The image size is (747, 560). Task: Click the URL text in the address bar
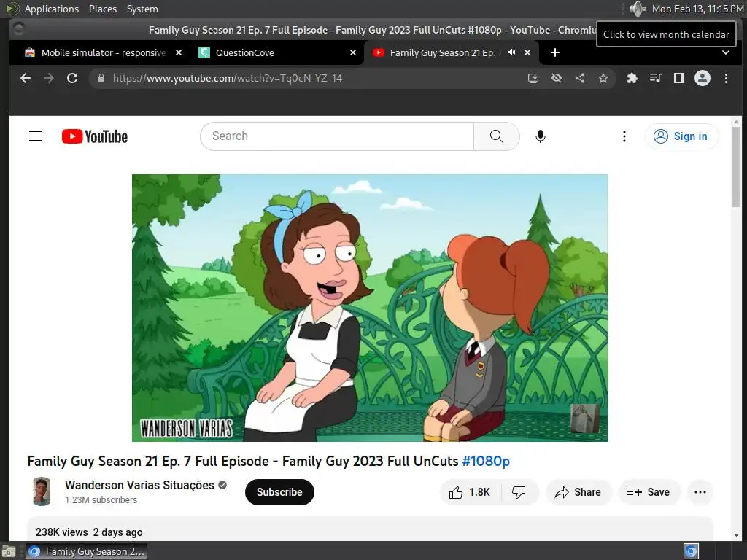228,78
